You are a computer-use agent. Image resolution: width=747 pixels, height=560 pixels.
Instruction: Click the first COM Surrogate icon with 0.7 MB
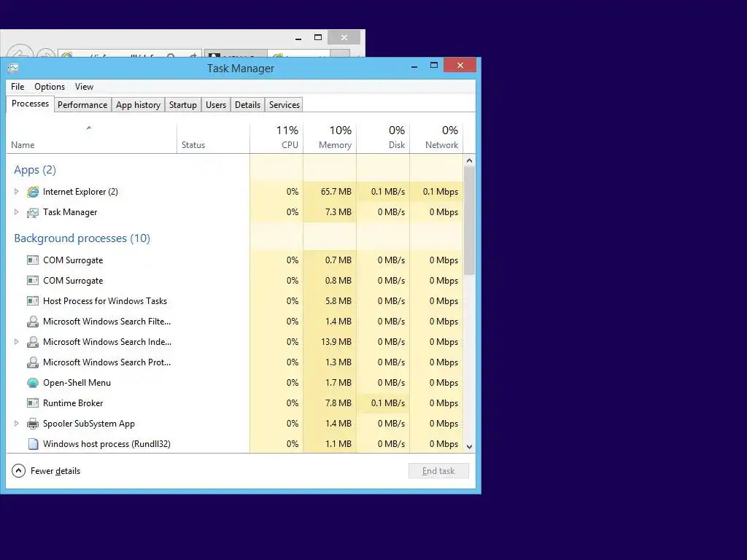tap(33, 260)
